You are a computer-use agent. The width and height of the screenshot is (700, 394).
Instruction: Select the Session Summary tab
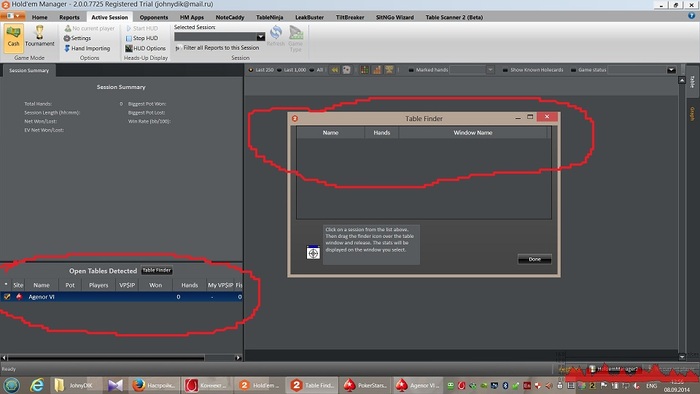click(x=29, y=71)
